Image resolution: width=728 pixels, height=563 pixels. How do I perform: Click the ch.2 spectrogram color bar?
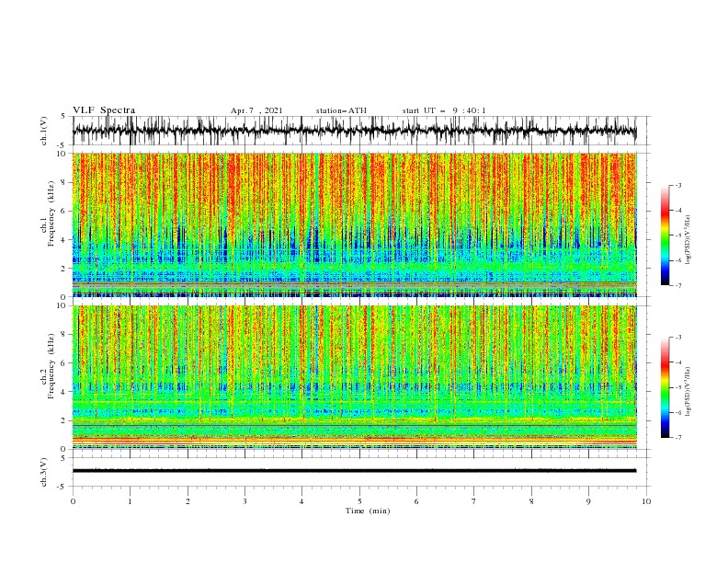(x=665, y=387)
